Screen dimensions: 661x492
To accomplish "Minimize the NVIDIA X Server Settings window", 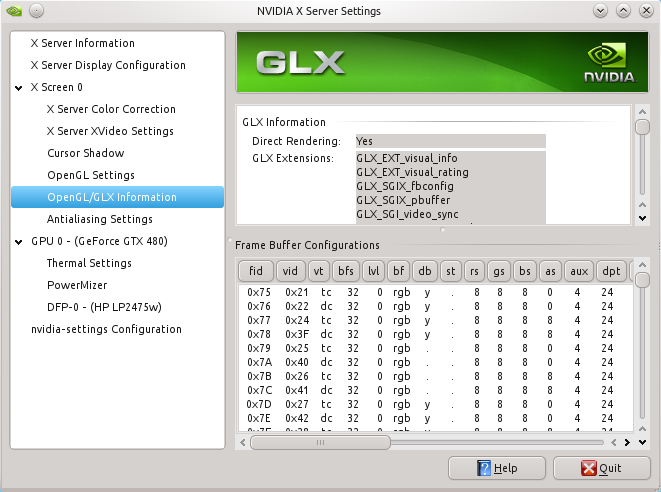I will tap(600, 11).
